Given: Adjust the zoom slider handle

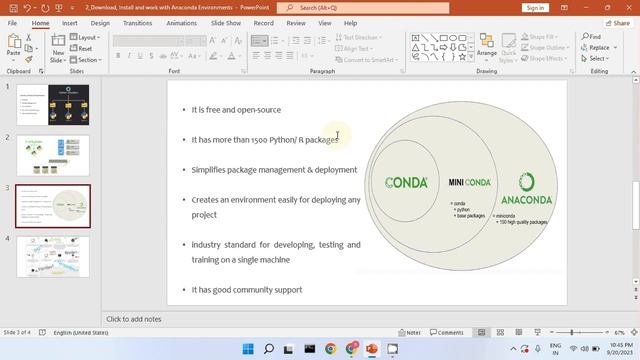Looking at the screenshot, I should 572,332.
